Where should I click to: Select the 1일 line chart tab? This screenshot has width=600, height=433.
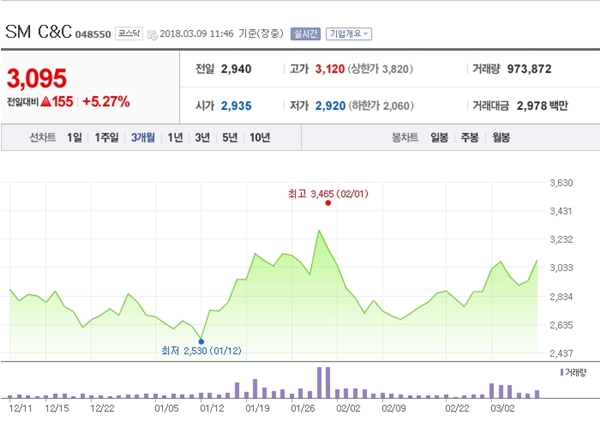74,137
